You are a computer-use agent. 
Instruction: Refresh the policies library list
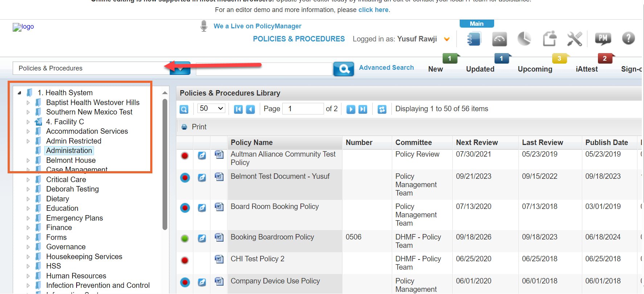click(x=382, y=109)
